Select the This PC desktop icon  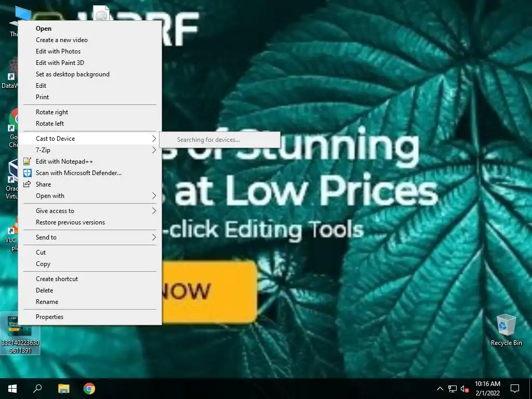14,20
